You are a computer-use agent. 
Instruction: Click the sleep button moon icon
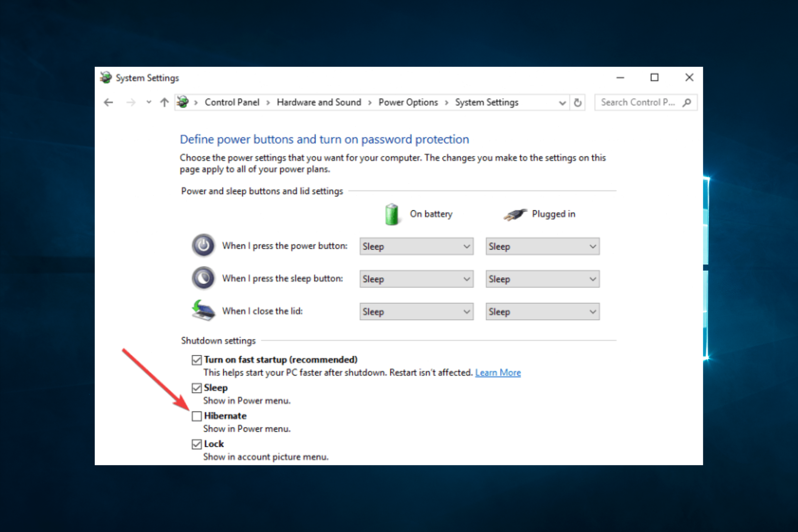(203, 278)
